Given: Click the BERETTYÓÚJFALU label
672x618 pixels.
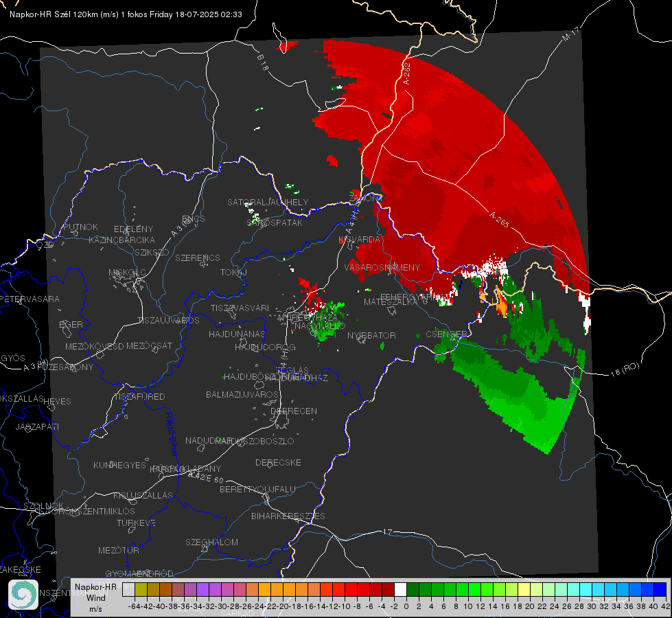Looking at the screenshot, I should pyautogui.click(x=257, y=489).
